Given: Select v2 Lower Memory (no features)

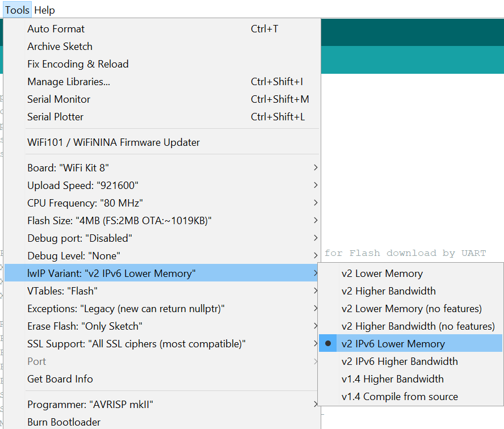Looking at the screenshot, I should click(410, 309).
